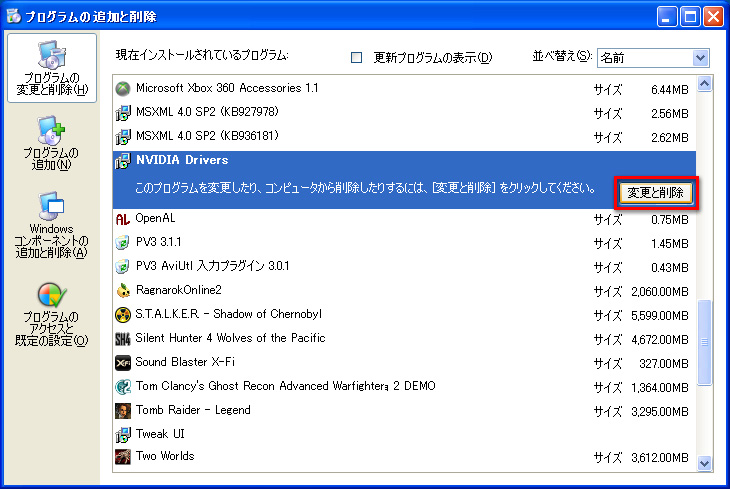Click the Sound Blaster X-Fi icon

(x=123, y=363)
